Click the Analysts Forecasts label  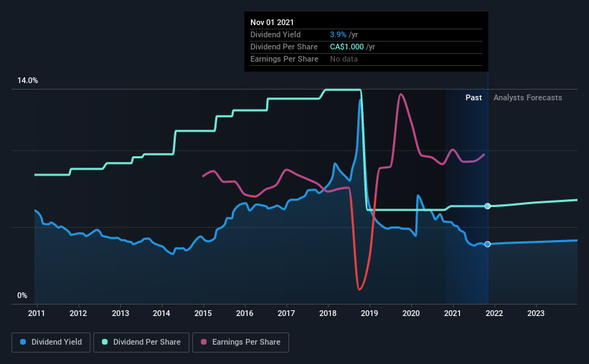528,97
